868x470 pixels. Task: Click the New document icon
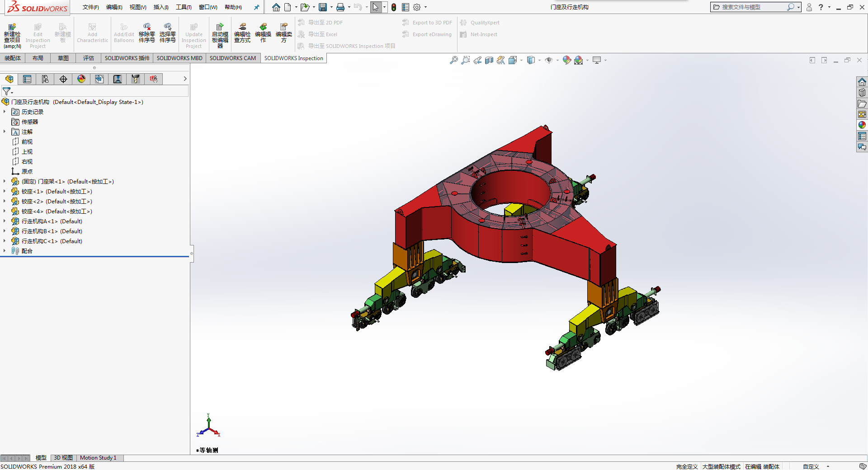[288, 7]
